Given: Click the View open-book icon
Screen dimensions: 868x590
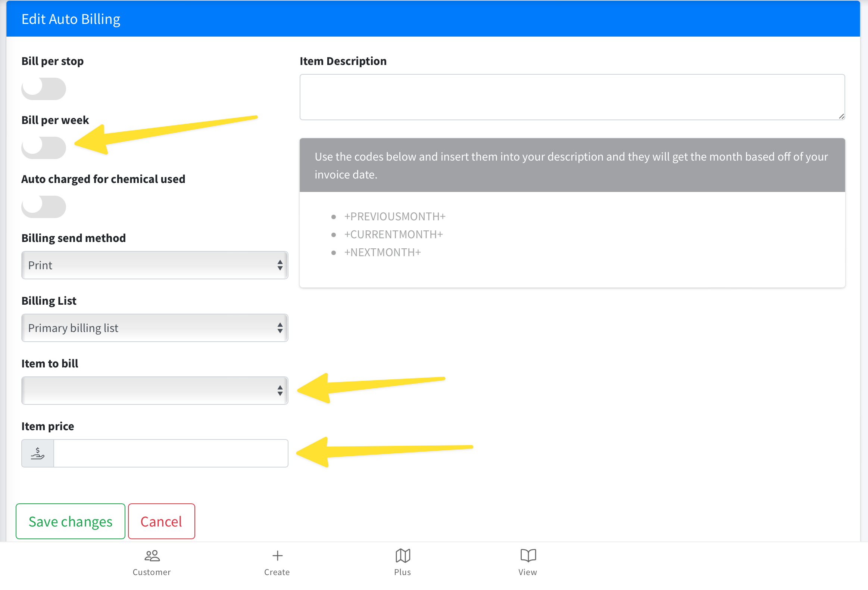Looking at the screenshot, I should 528,556.
